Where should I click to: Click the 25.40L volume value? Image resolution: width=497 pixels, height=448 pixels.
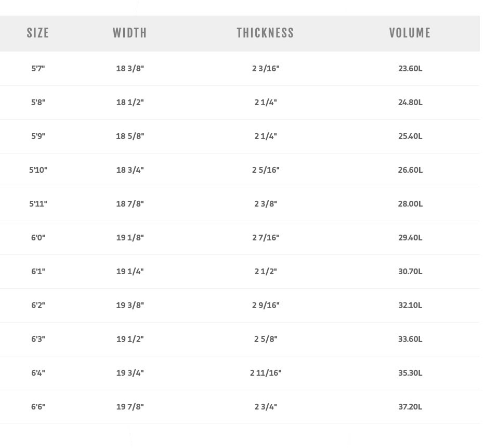pyautogui.click(x=410, y=136)
